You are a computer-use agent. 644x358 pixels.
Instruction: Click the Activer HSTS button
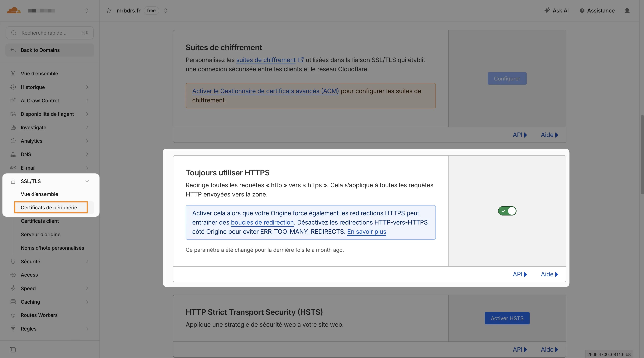coord(507,318)
